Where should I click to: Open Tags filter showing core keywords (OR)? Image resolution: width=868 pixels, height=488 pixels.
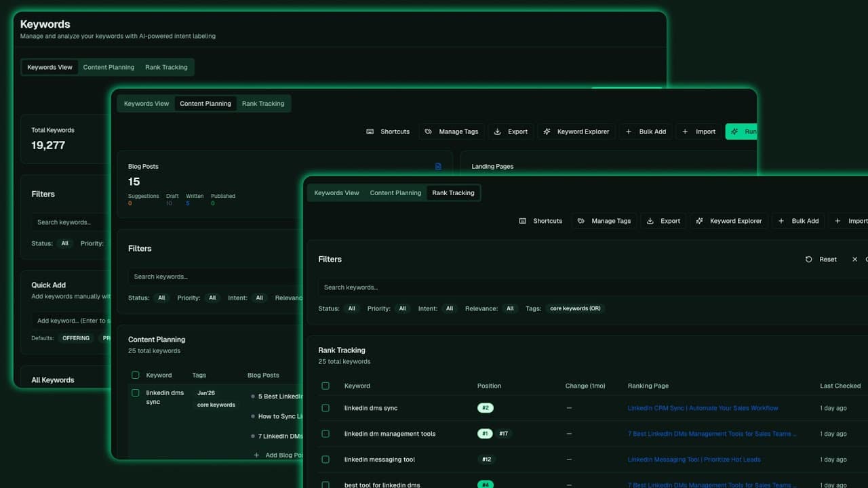575,308
